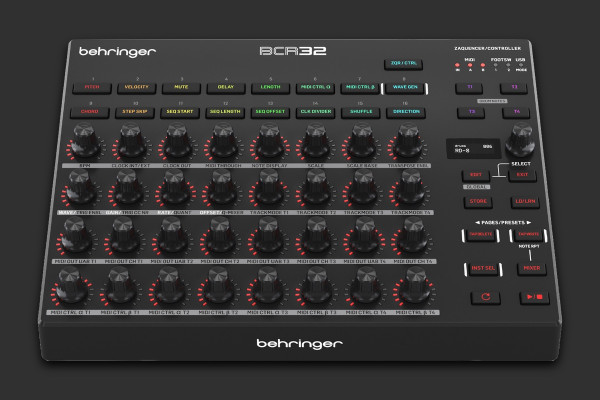
Task: Click the MIDI CTRL α T2 knob
Action: pyautogui.click(x=169, y=286)
